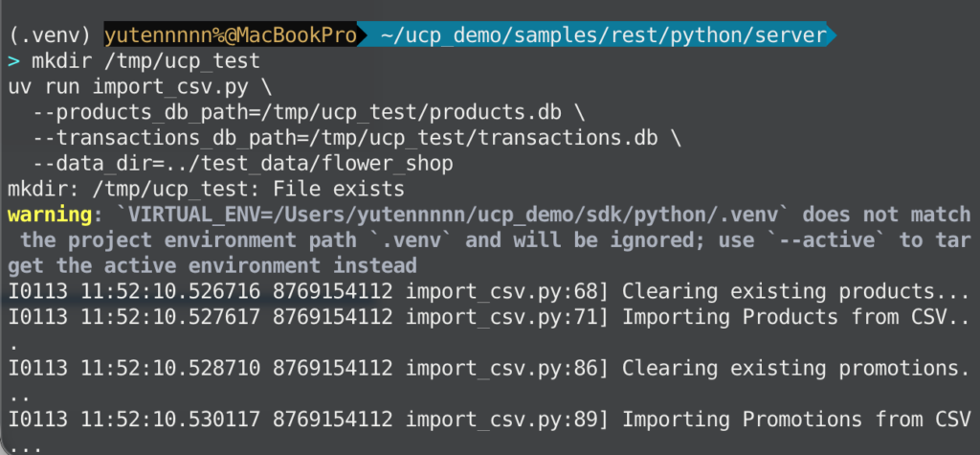Viewport: 980px width, 455px height.
Task: Click the yutennnnn%@MacBookPro prompt segment
Action: point(230,35)
